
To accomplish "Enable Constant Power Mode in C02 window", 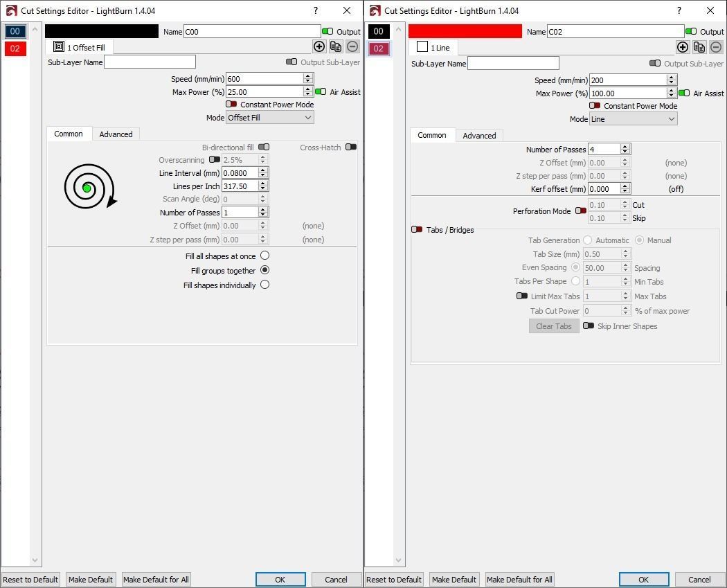I will click(x=595, y=106).
